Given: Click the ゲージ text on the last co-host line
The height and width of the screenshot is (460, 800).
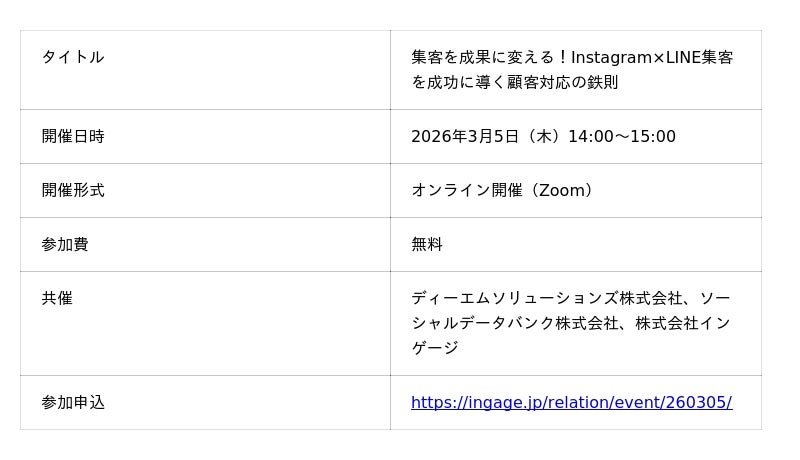Looking at the screenshot, I should pyautogui.click(x=435, y=348).
